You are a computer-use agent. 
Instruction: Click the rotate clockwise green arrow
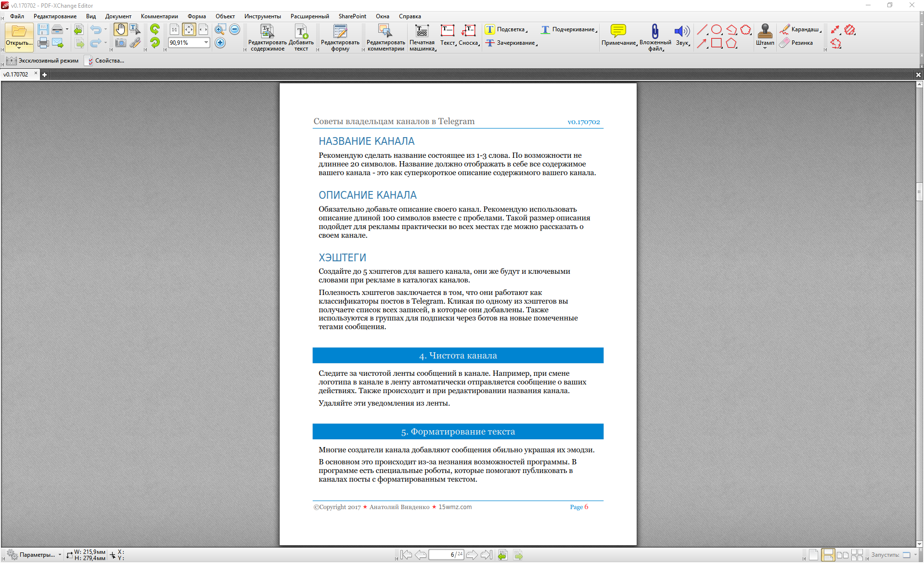155,43
